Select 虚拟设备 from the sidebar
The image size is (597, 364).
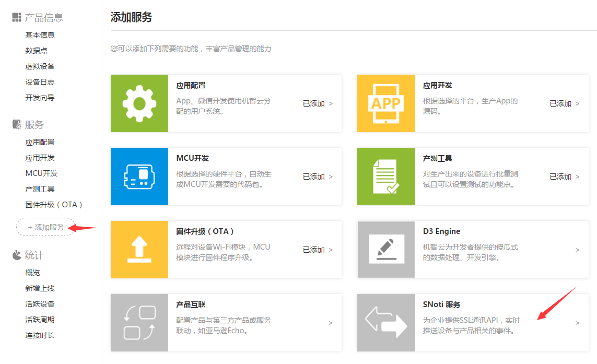coord(40,66)
